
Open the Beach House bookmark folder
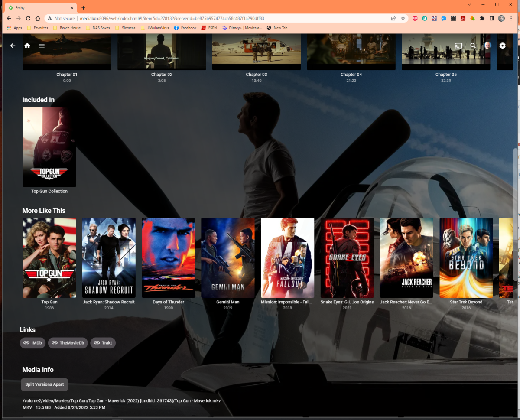pyautogui.click(x=67, y=28)
